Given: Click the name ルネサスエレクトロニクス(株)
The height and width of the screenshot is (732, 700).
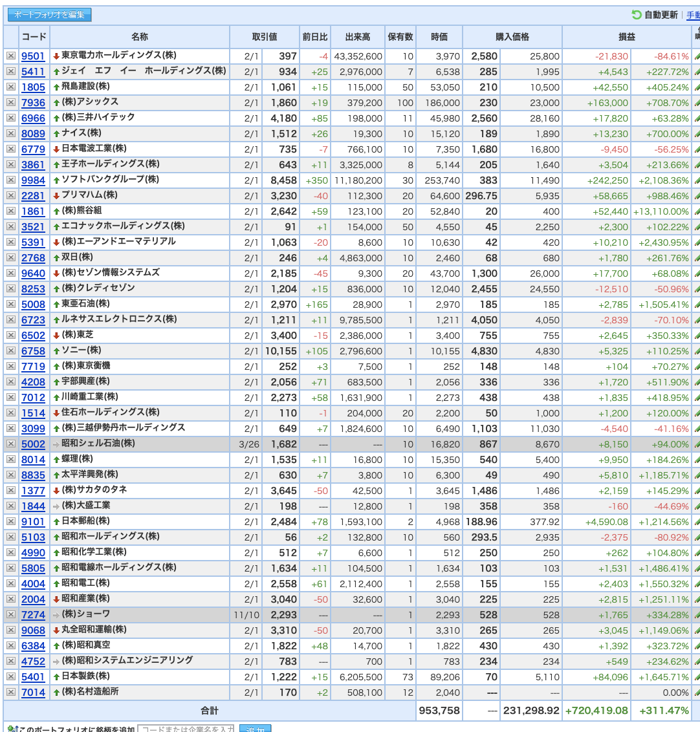Looking at the screenshot, I should [119, 319].
